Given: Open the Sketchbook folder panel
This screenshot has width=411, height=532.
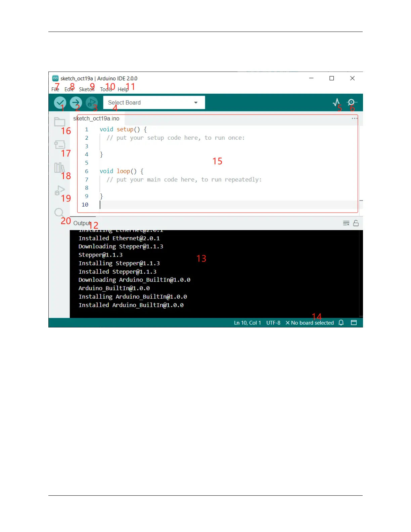Looking at the screenshot, I should 59,122.
